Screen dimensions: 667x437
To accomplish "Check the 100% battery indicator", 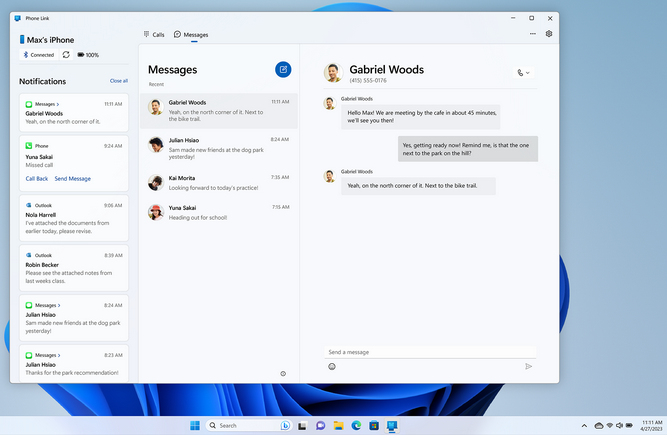I will (88, 55).
